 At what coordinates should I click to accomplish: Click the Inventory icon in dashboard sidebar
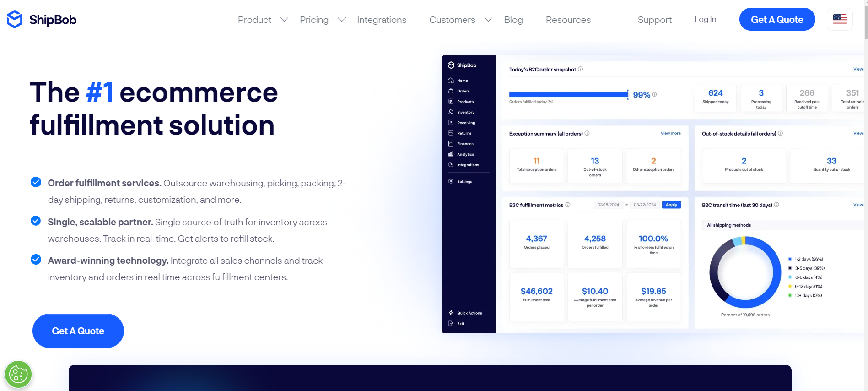[451, 112]
